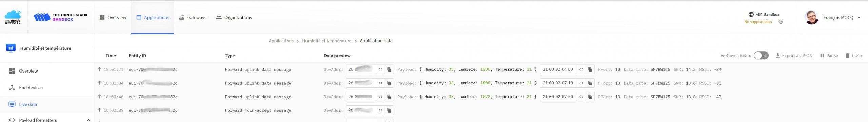Copy payload bytes 21 00 D2 04 B0

[x=590, y=69]
